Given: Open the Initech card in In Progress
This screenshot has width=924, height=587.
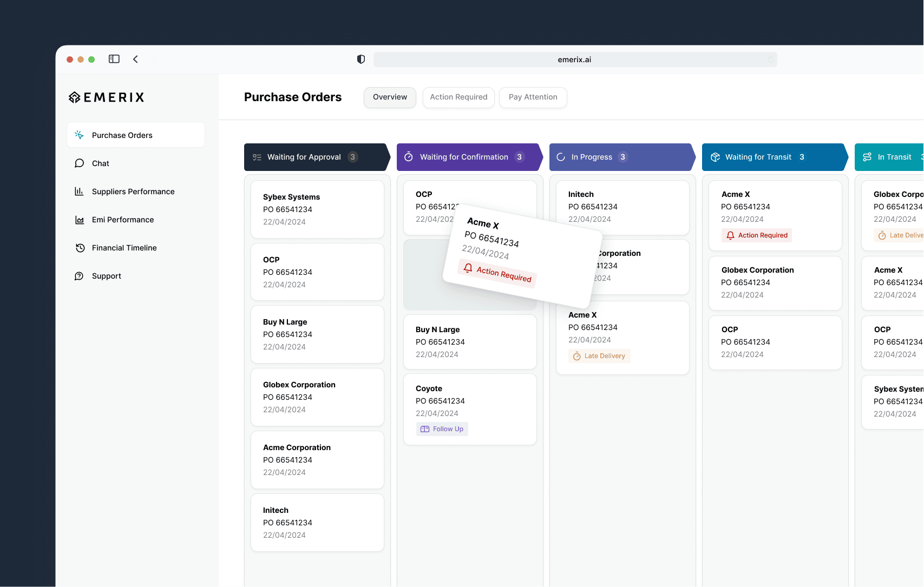Looking at the screenshot, I should (622, 208).
